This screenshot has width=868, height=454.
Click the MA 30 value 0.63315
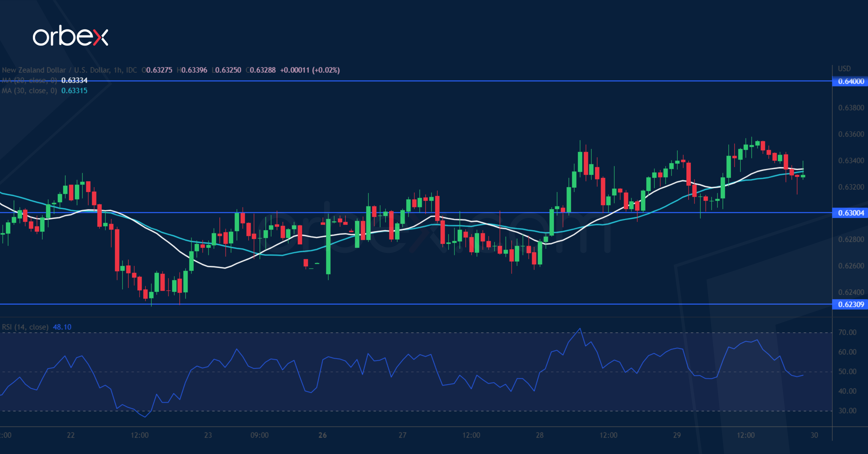(74, 91)
